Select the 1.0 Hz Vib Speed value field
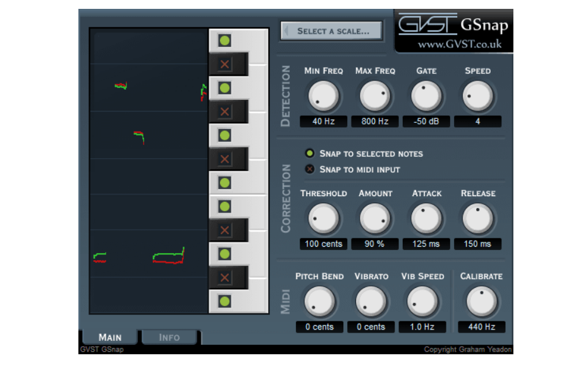This screenshot has width=588, height=365. [422, 327]
